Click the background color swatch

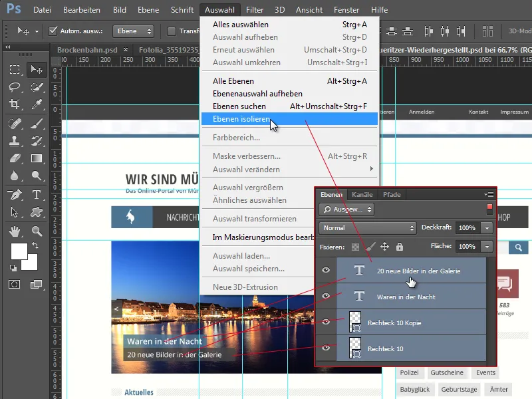coord(31,264)
